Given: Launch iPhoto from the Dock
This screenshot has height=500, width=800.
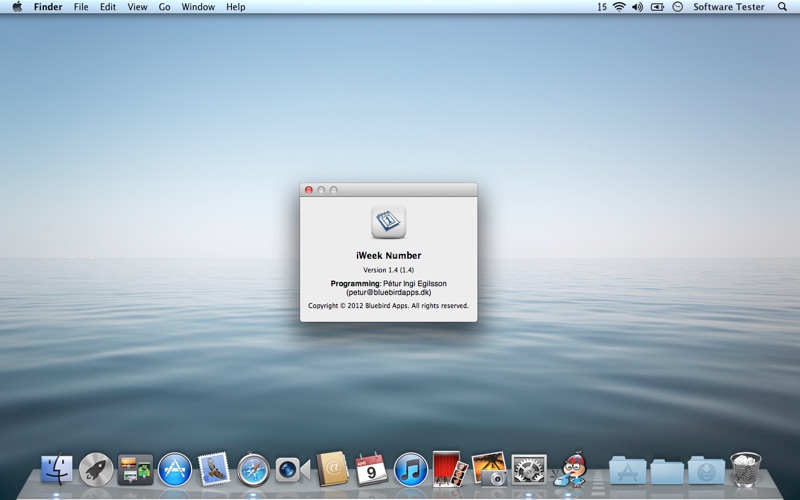Looking at the screenshot, I should [489, 468].
